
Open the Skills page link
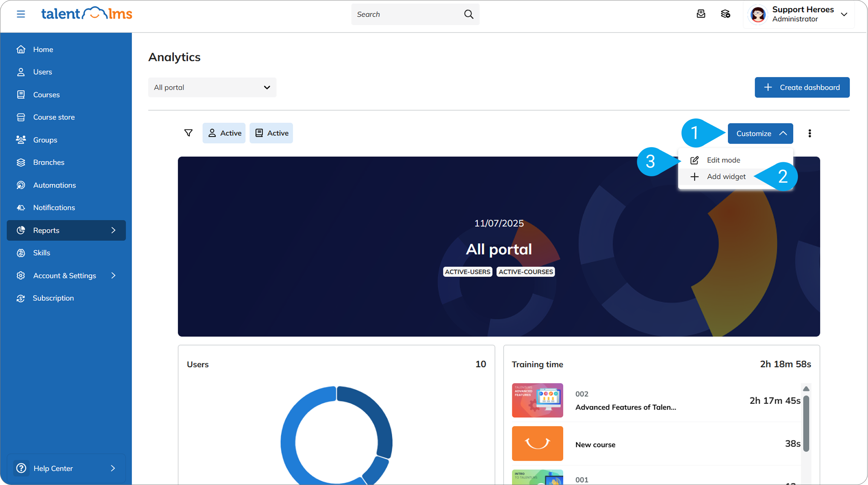(41, 253)
